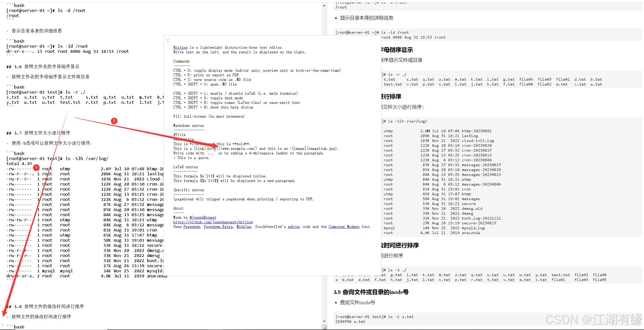Click 'ls -t ./' command in preview
This screenshot has width=644, height=330.
tap(397, 270)
